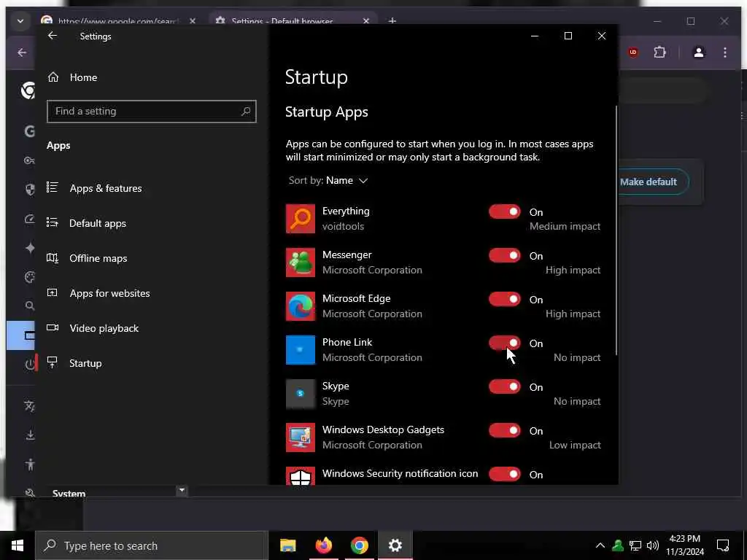Toggle Skype startup switch
Image resolution: width=747 pixels, height=560 pixels.
pyautogui.click(x=505, y=387)
